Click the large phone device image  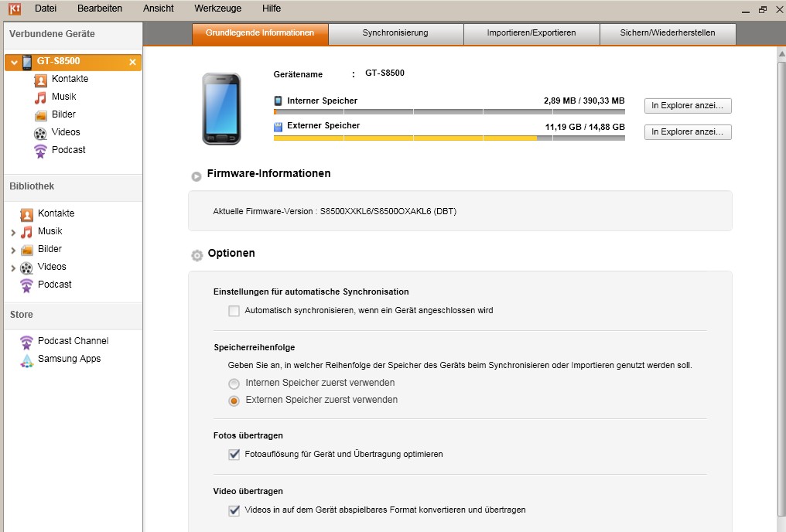coord(221,109)
